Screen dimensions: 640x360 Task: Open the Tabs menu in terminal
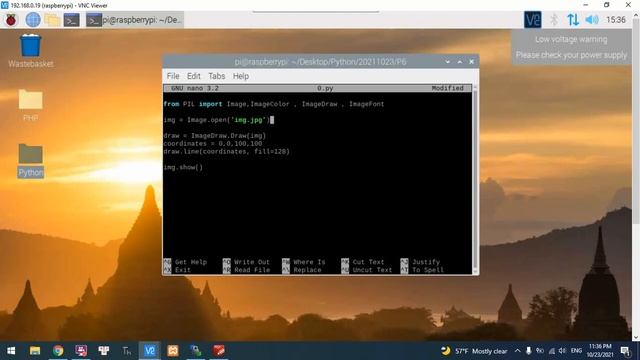216,76
